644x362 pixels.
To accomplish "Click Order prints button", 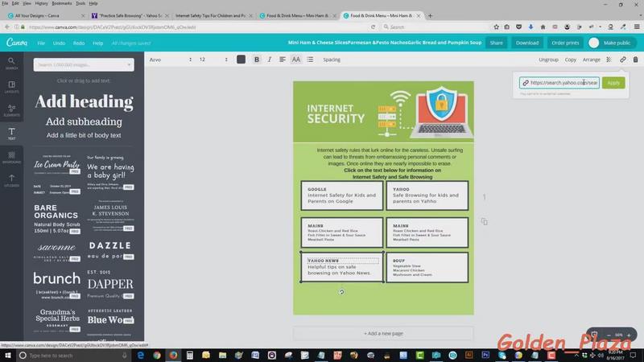I will coord(565,43).
